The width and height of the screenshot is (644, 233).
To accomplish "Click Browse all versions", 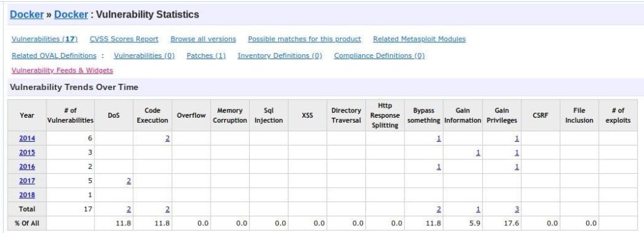I will click(x=203, y=39).
